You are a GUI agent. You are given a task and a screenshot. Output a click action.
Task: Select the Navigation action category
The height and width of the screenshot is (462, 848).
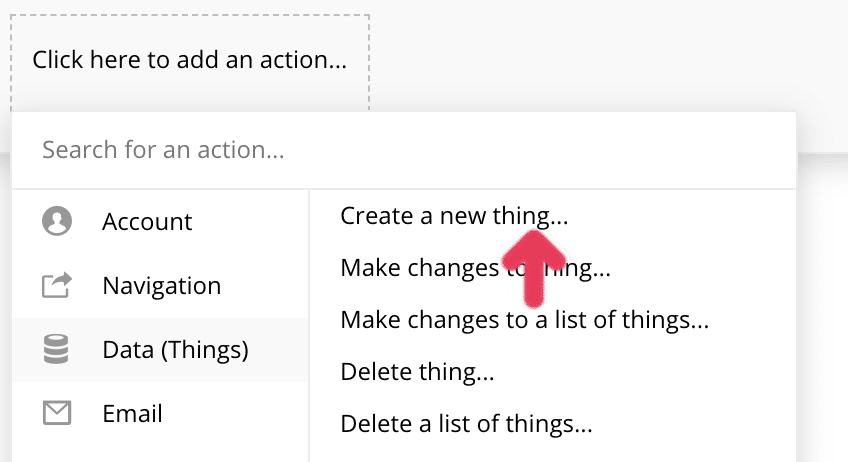tap(161, 286)
